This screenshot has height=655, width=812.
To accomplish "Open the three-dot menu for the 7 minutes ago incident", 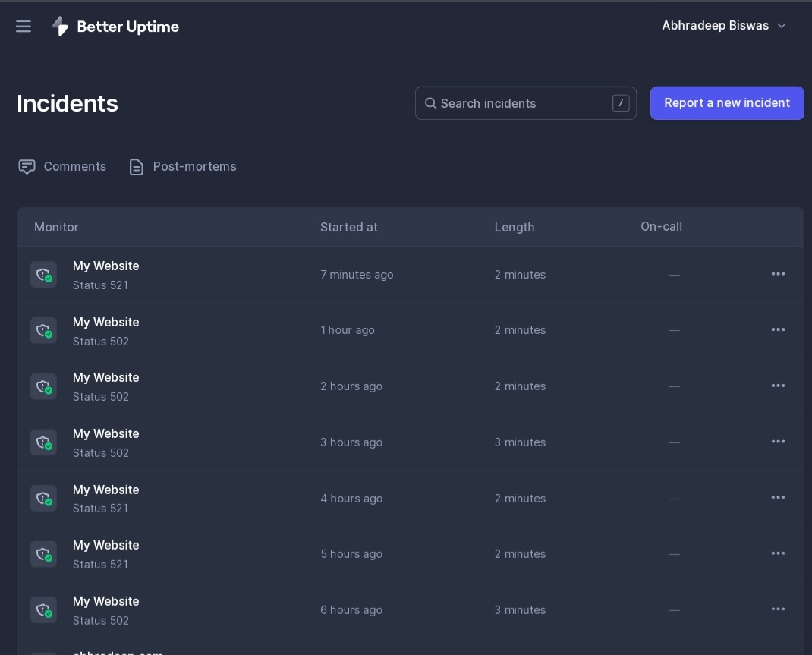I will click(778, 274).
